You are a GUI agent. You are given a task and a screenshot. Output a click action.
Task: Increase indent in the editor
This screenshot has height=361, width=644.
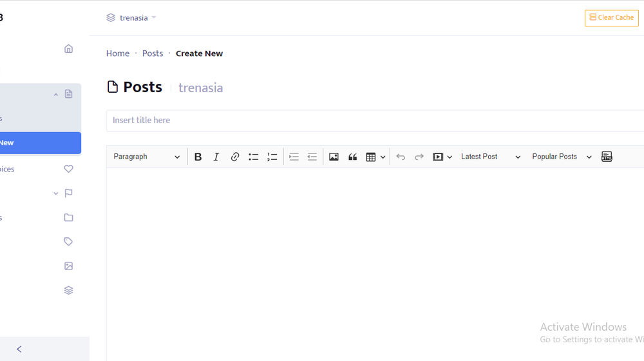[294, 157]
